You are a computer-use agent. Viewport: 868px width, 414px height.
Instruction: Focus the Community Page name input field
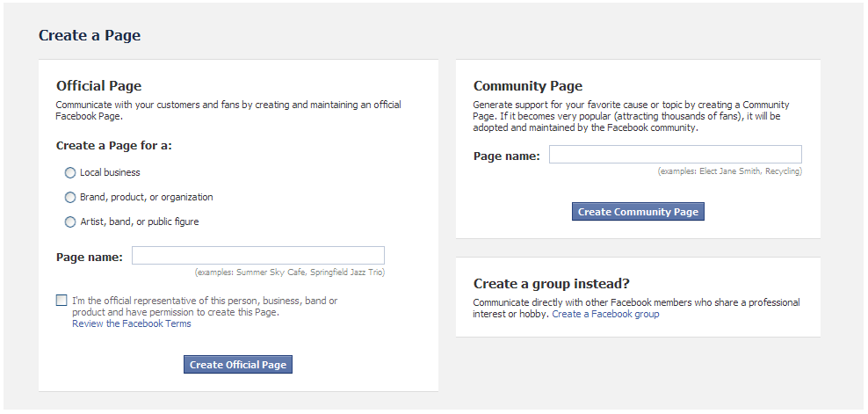click(x=676, y=154)
